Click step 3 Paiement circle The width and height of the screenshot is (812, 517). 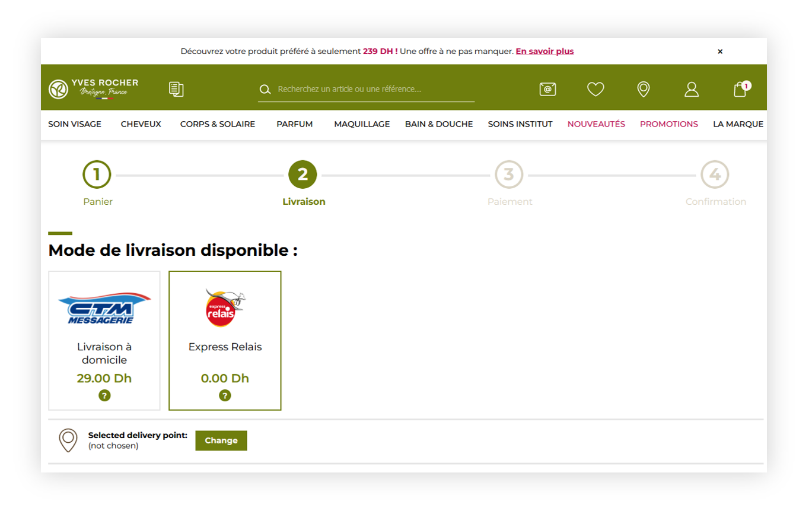[509, 175]
